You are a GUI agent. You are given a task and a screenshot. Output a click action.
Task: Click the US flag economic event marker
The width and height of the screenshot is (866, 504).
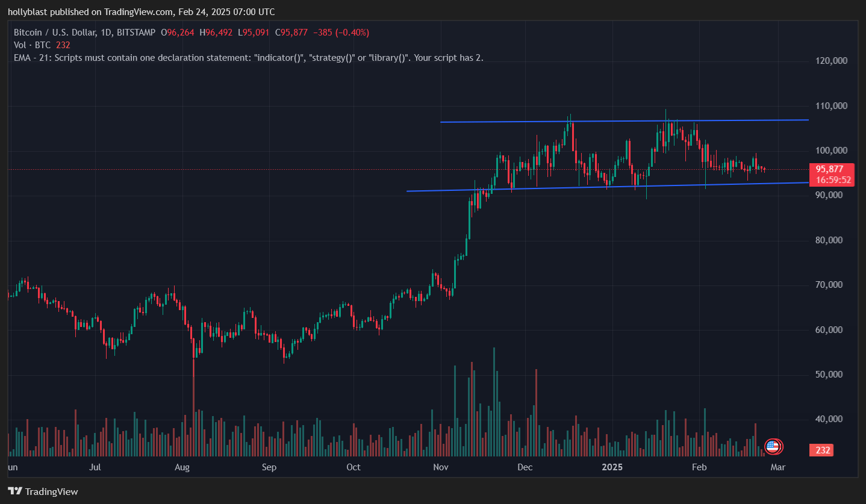[773, 447]
